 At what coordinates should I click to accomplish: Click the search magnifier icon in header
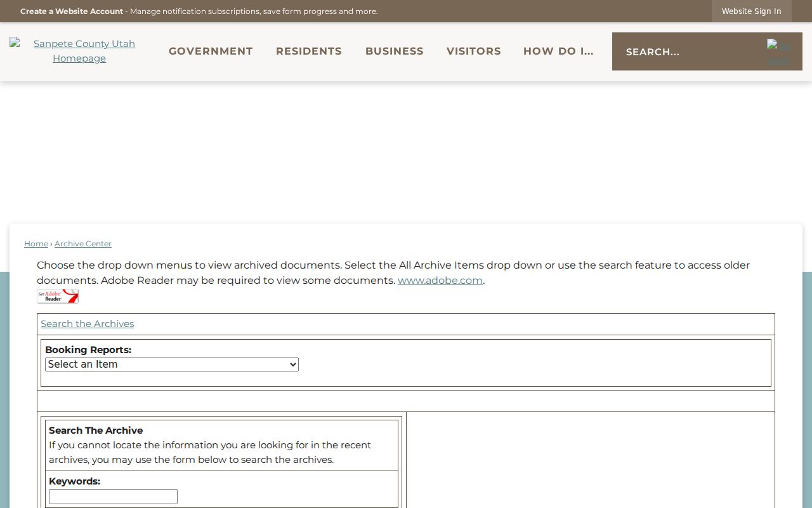778,52
